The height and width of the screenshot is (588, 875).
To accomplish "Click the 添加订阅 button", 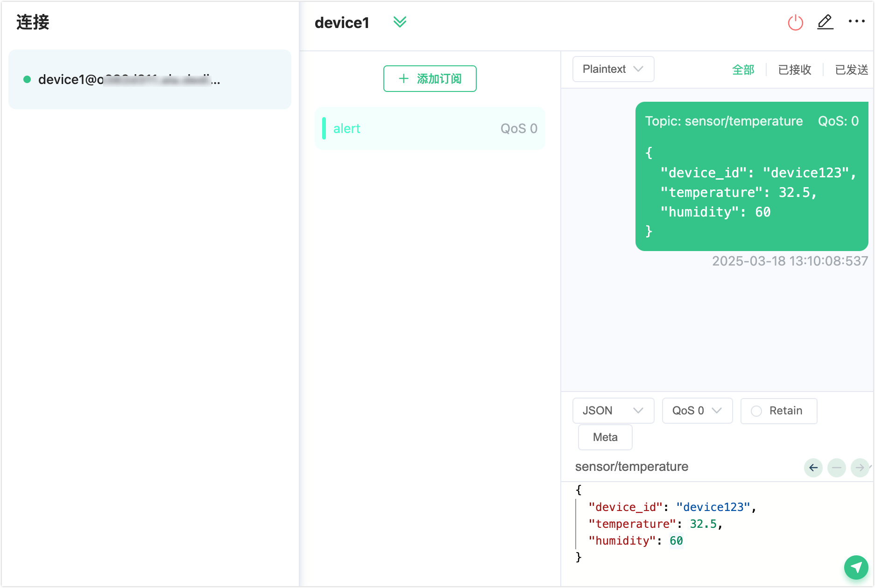I will coord(430,79).
